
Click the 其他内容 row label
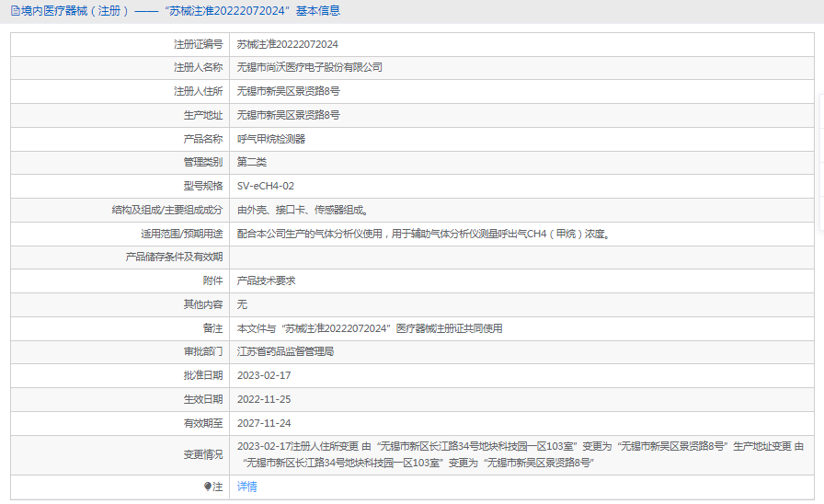[x=203, y=304]
